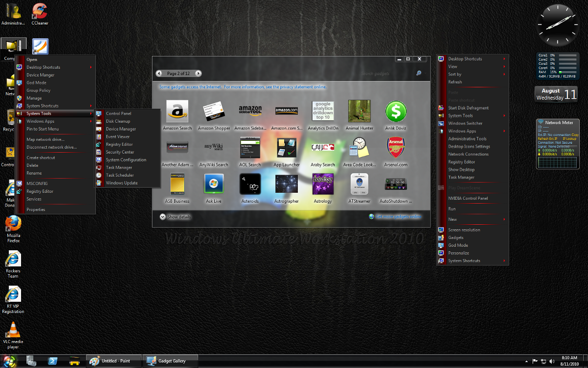The height and width of the screenshot is (368, 588).
Task: Select Screen resolution in right menu
Action: (x=473, y=230)
